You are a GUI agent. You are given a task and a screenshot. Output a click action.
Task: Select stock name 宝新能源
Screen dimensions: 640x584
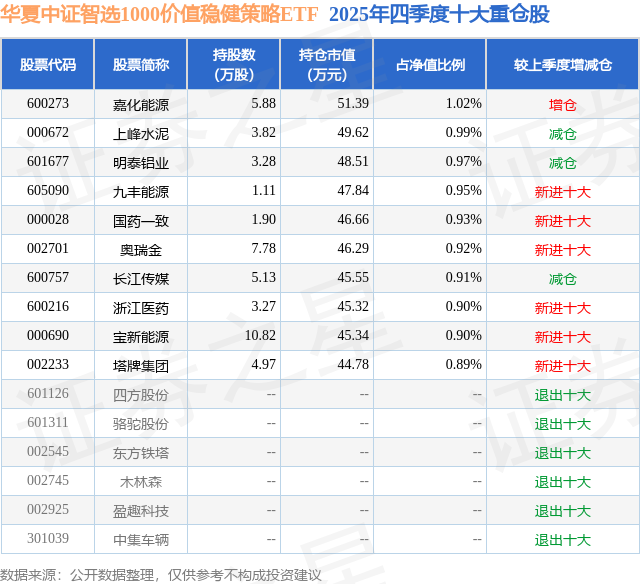tap(141, 336)
